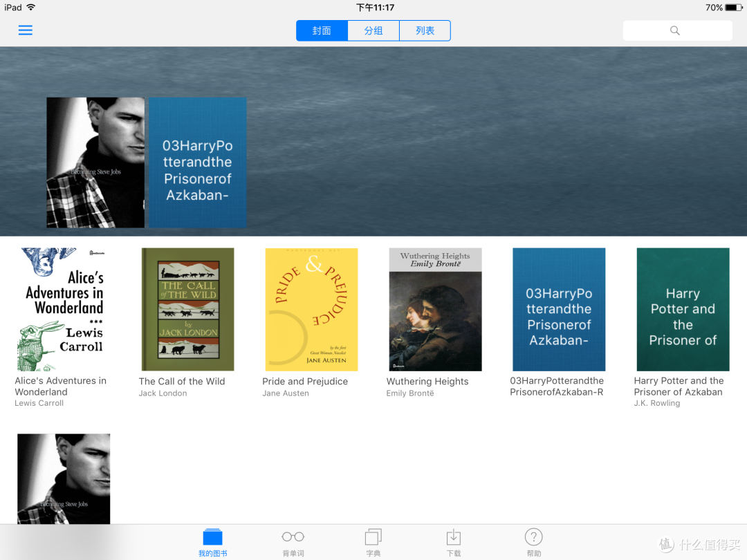The height and width of the screenshot is (560, 747).
Task: Click the title 'Harry Potter and the Prisoner of Azkaban'
Action: [x=679, y=386]
